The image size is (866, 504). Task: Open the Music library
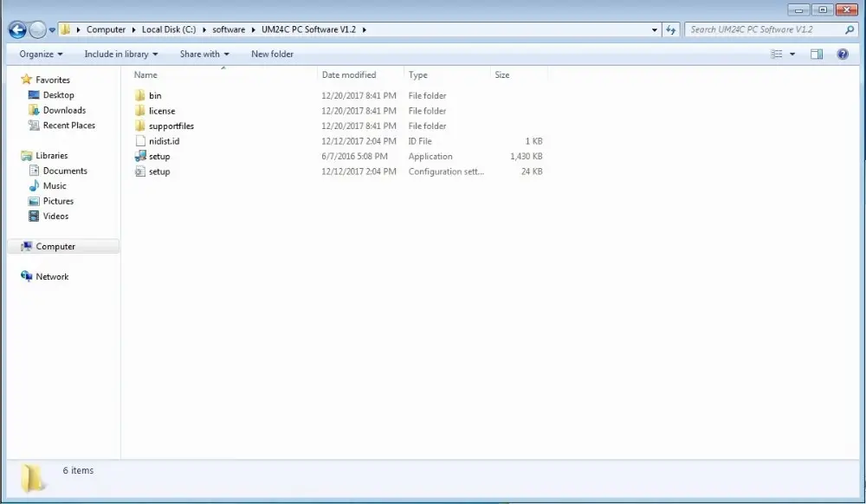click(55, 186)
